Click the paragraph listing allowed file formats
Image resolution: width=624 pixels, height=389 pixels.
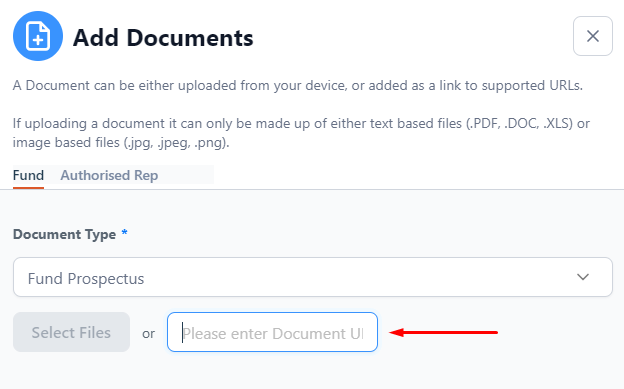301,133
